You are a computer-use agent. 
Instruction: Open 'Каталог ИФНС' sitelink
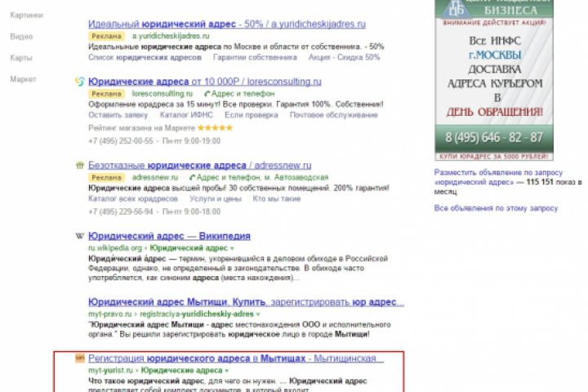(x=186, y=115)
